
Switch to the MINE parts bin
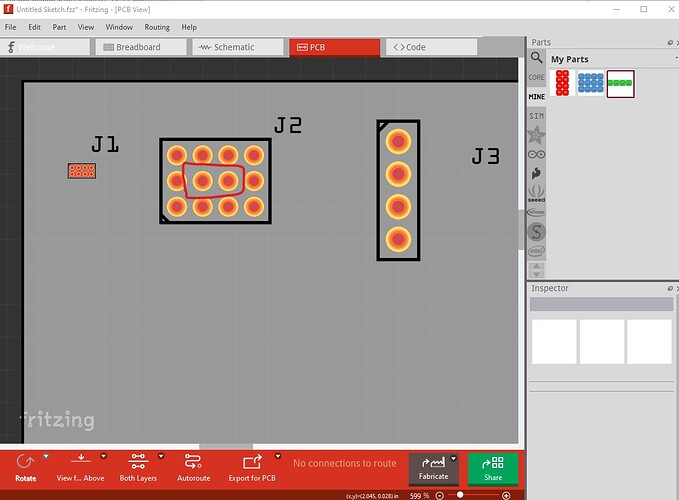[537, 96]
